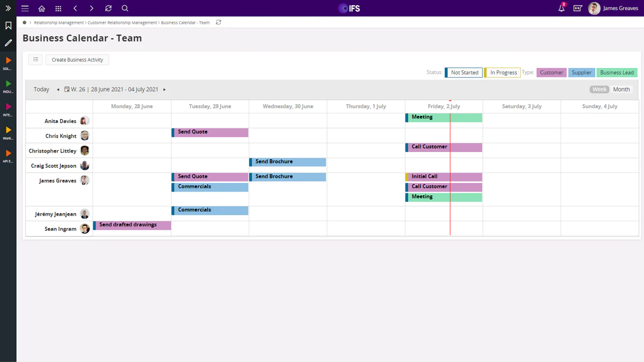Screen dimensions: 644x362
Task: Expand the collapsed sidebar with the double chevron
Action: (x=8, y=8)
